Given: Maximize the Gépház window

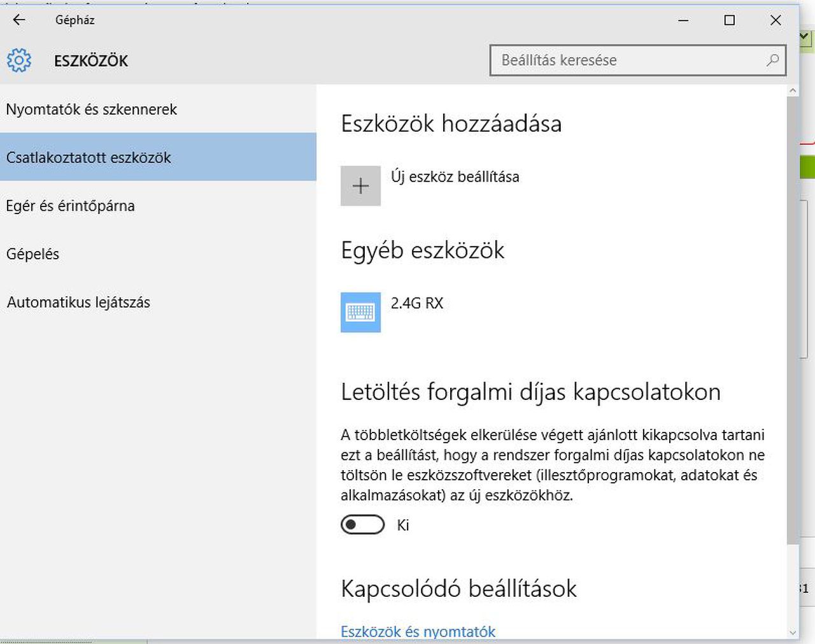Looking at the screenshot, I should [x=730, y=20].
